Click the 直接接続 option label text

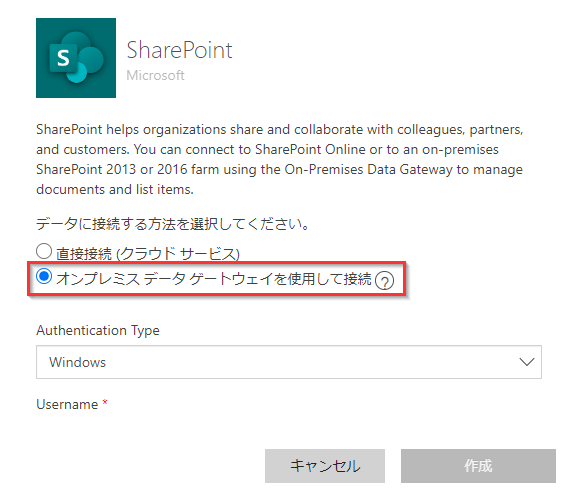pyautogui.click(x=148, y=254)
